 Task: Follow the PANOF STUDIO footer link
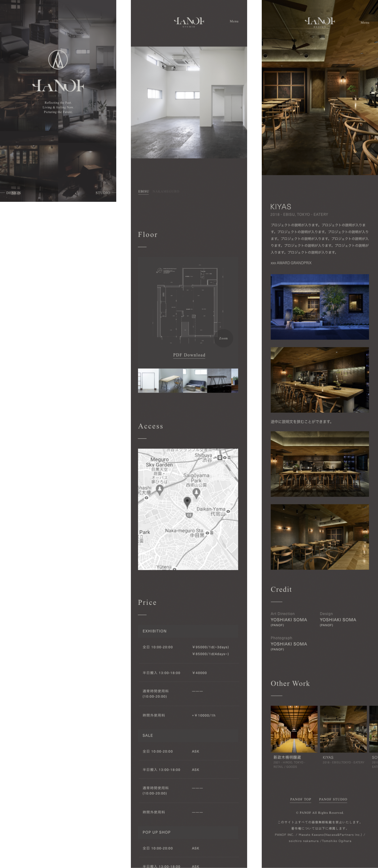tap(333, 799)
